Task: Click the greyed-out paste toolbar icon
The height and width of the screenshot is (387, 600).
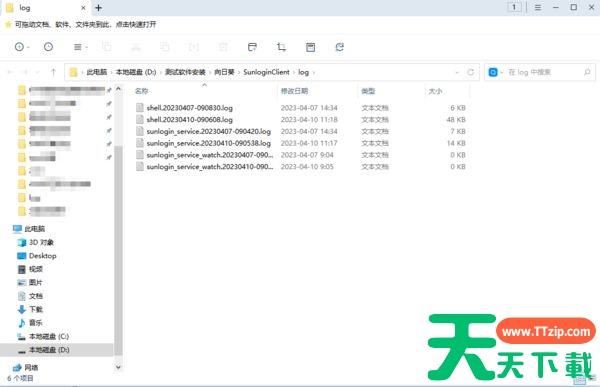Action: click(x=165, y=47)
